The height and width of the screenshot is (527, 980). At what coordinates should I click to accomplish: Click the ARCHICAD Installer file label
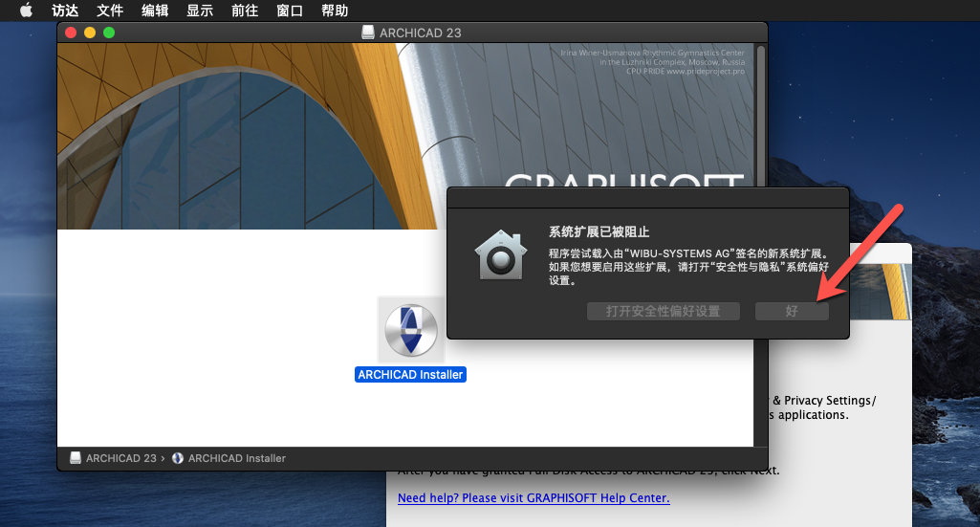410,375
